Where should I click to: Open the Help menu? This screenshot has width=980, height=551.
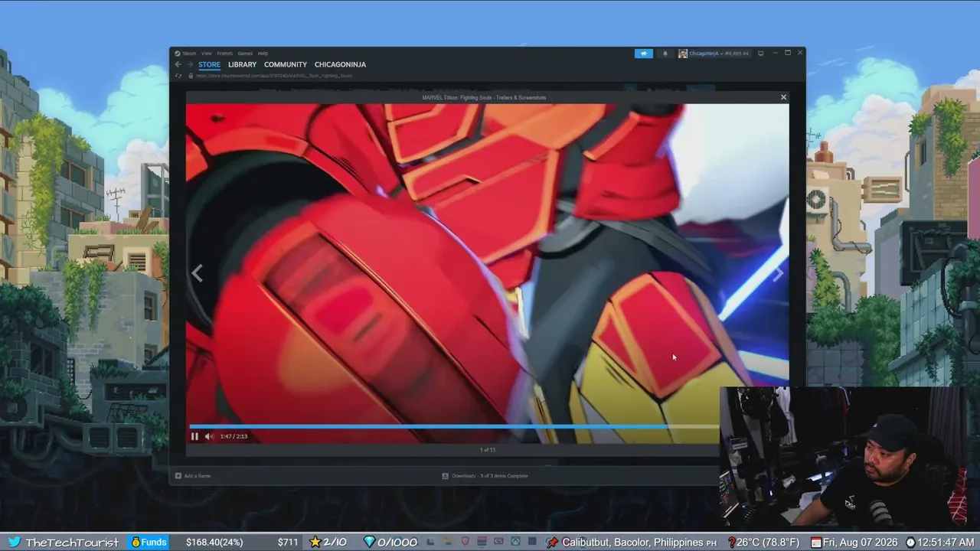(263, 54)
